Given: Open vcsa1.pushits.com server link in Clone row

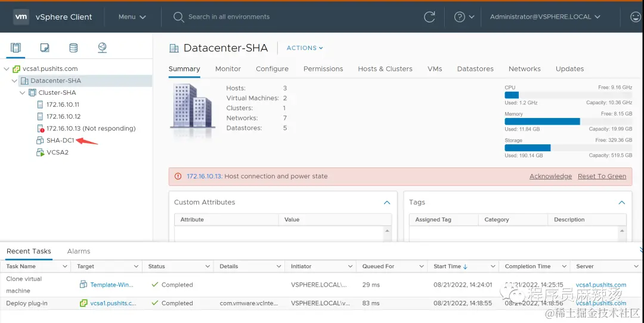Looking at the screenshot, I should click(x=601, y=284).
